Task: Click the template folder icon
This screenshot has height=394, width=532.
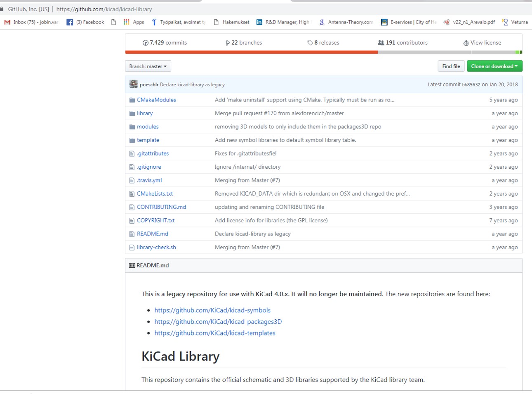Action: click(132, 140)
